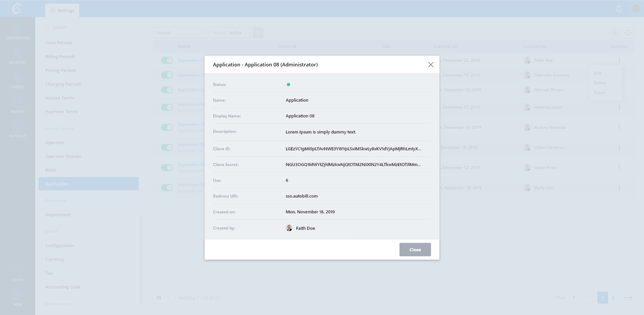
Task: Toggle off the first application's switch
Action: coord(167,60)
